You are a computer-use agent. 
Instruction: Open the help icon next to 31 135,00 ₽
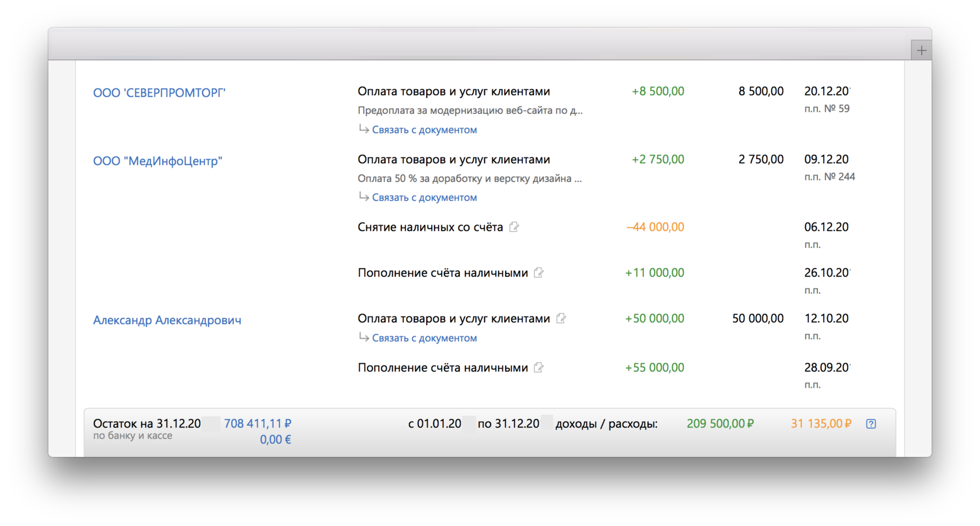[x=871, y=424]
